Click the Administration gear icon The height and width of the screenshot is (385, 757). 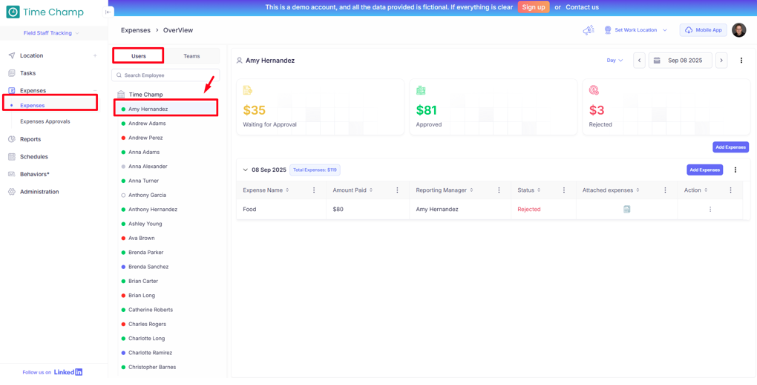12,192
